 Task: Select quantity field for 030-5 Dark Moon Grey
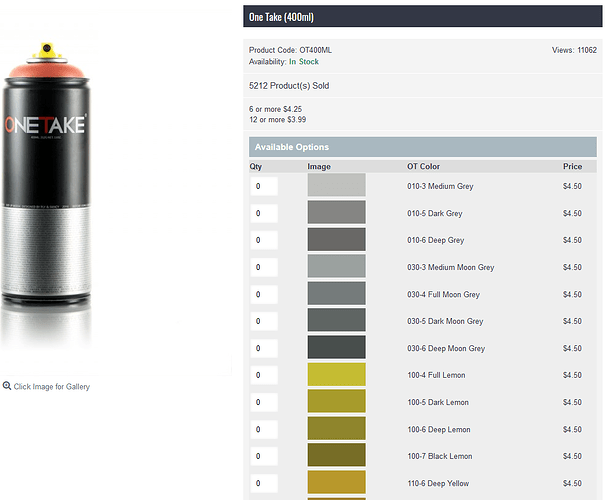[264, 321]
